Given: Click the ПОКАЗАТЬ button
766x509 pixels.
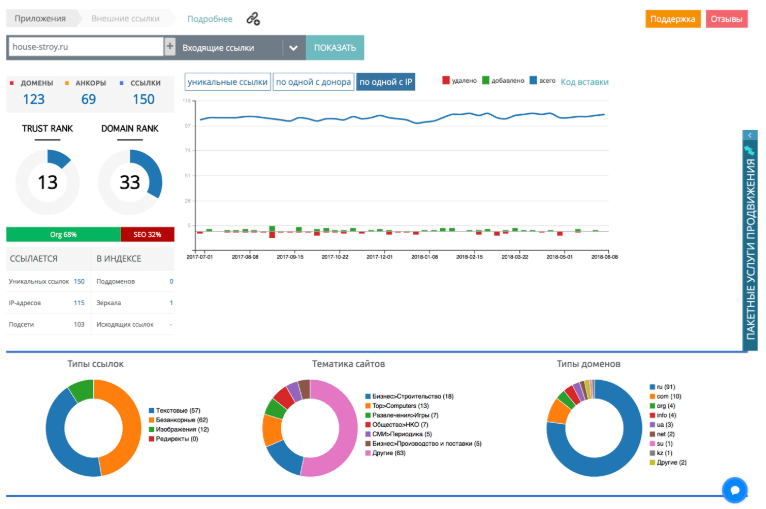Looking at the screenshot, I should pyautogui.click(x=335, y=48).
